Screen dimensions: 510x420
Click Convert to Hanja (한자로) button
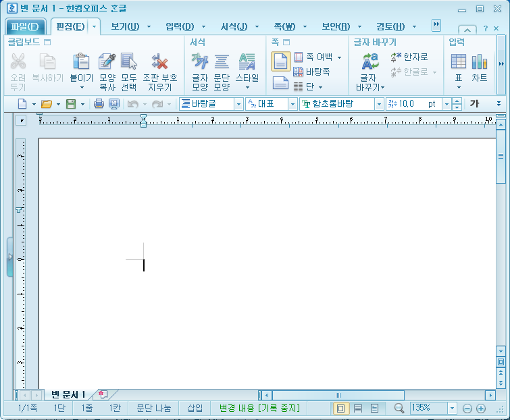pos(409,57)
